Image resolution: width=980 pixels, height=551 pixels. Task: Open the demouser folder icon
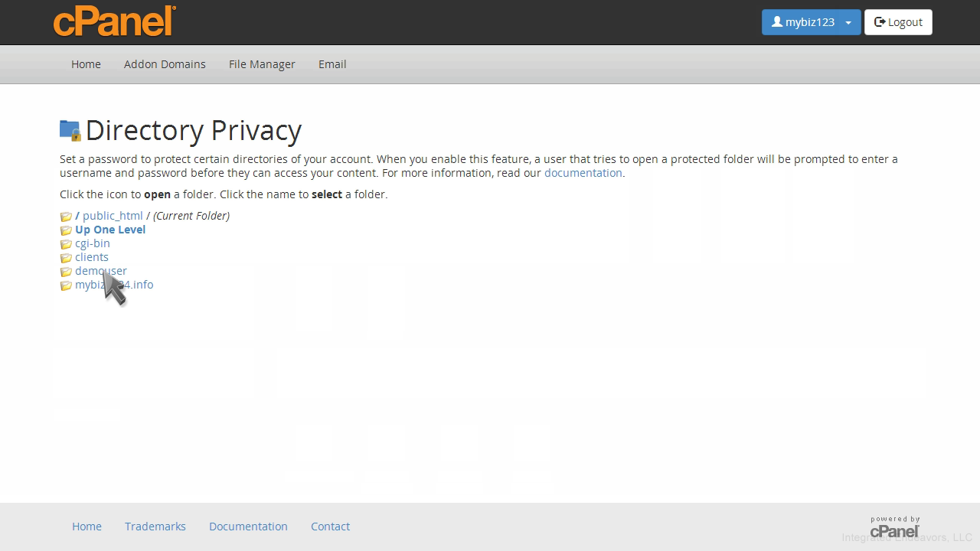[66, 272]
